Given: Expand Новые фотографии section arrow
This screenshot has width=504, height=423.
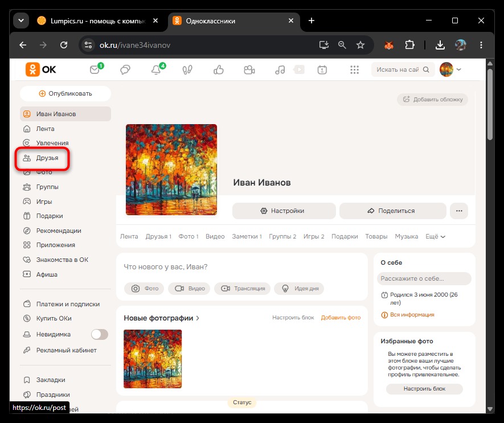Looking at the screenshot, I should click(x=198, y=318).
